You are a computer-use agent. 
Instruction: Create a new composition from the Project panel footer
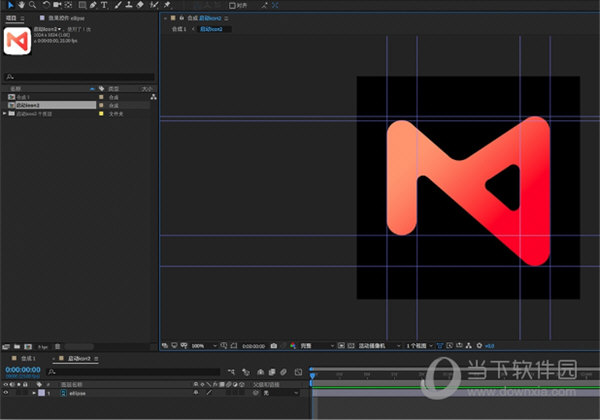(28, 347)
